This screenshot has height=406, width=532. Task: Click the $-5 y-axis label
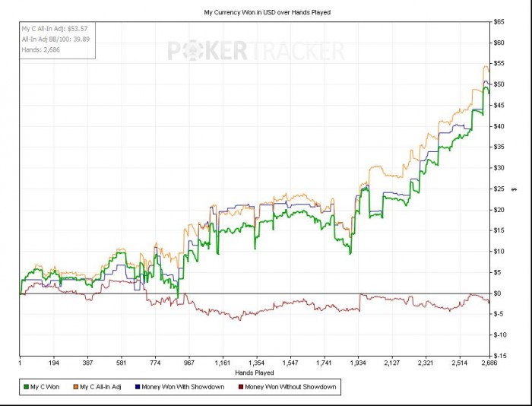click(x=499, y=314)
